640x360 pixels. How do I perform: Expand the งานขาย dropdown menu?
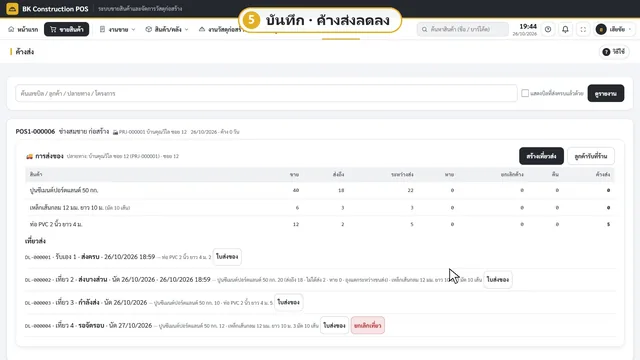117,29
